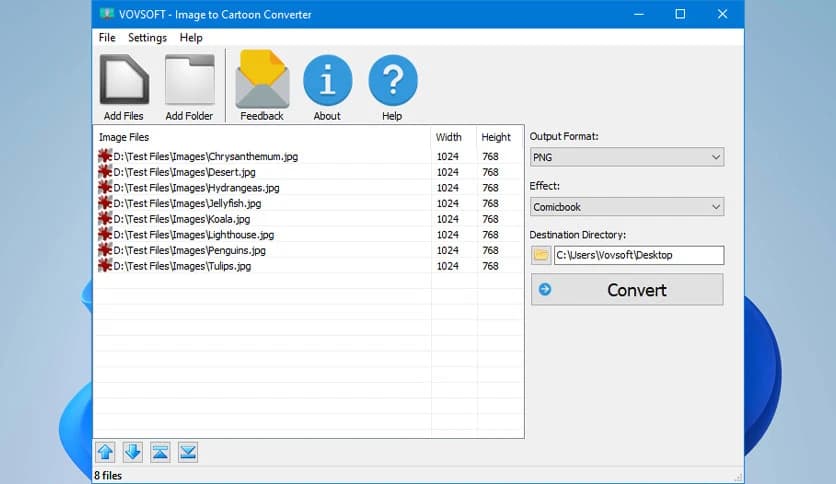836x484 pixels.
Task: Click the Help question mark icon
Action: coord(392,80)
